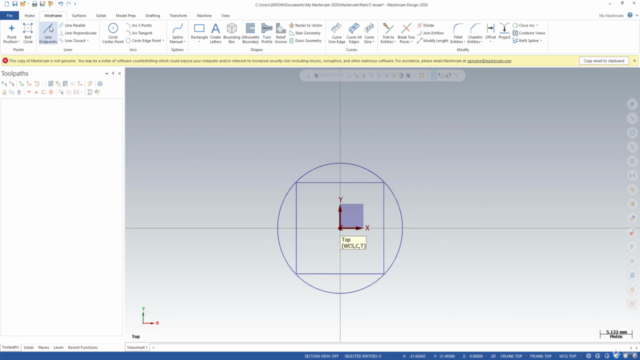The height and width of the screenshot is (360, 640).
Task: Select the Fillet Entities tool
Action: [458, 33]
